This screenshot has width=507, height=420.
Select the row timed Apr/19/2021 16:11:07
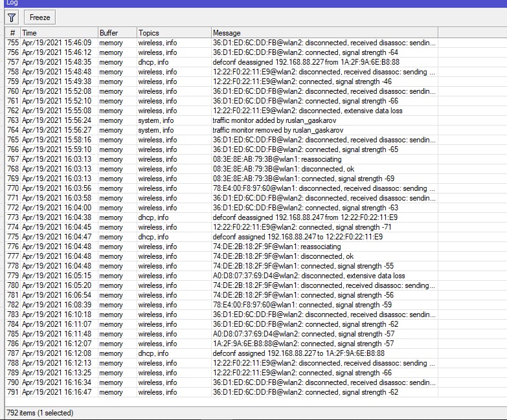[221, 324]
